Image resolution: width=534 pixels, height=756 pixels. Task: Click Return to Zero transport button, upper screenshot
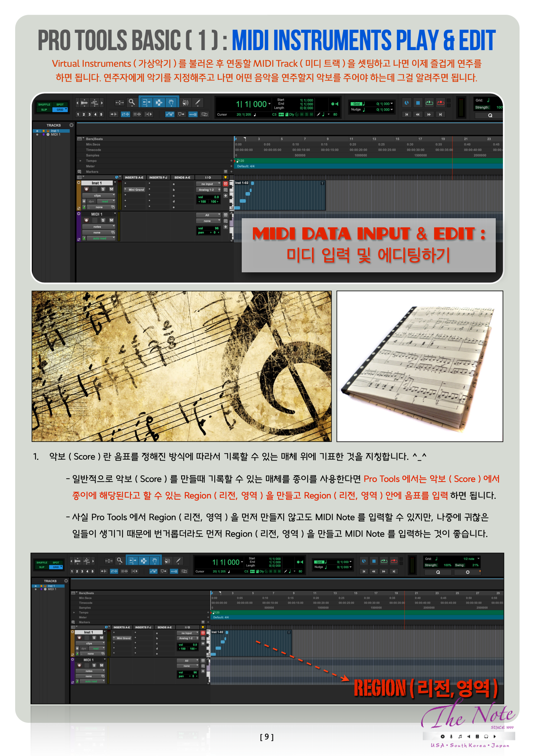tap(407, 114)
